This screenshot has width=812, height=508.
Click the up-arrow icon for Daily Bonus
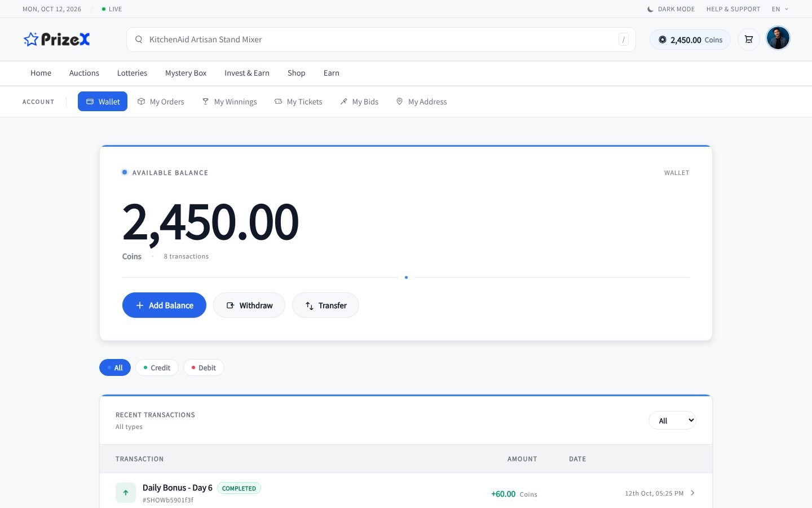pos(126,493)
